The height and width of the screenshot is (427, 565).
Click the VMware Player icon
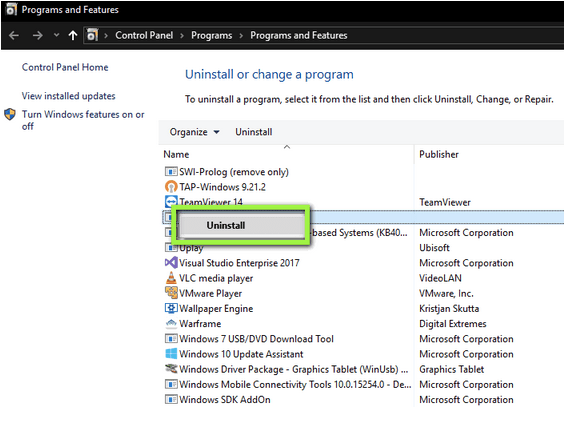pyautogui.click(x=171, y=293)
